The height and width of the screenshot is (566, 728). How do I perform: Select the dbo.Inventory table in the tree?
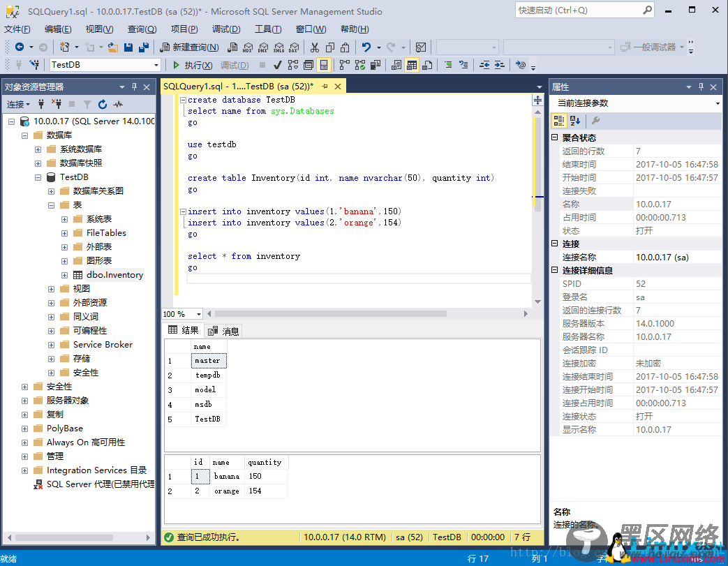click(x=114, y=275)
